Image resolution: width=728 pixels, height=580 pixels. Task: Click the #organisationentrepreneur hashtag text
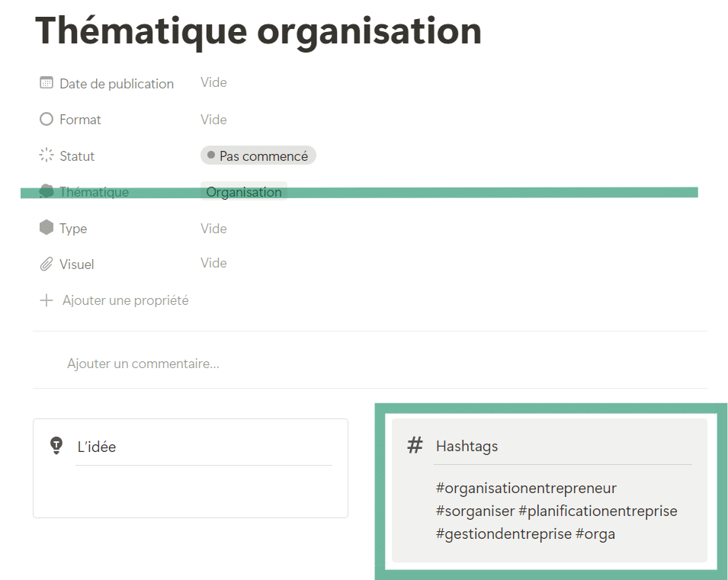[526, 488]
